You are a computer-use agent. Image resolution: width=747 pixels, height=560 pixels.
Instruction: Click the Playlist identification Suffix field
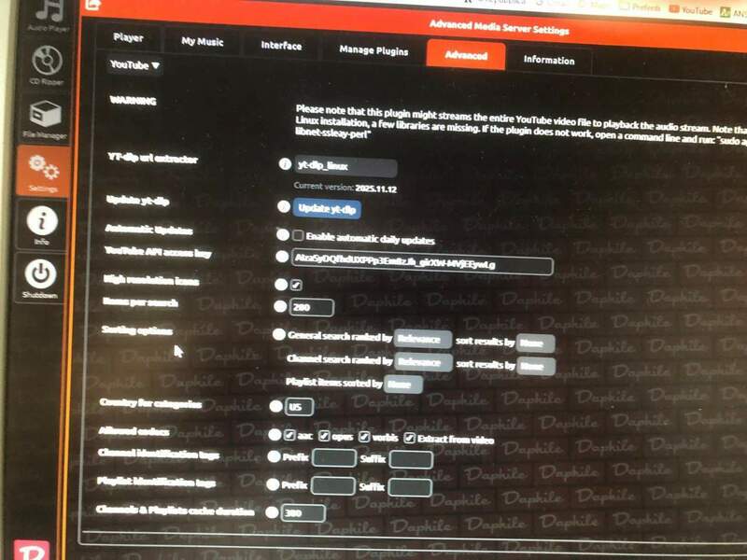(x=410, y=487)
